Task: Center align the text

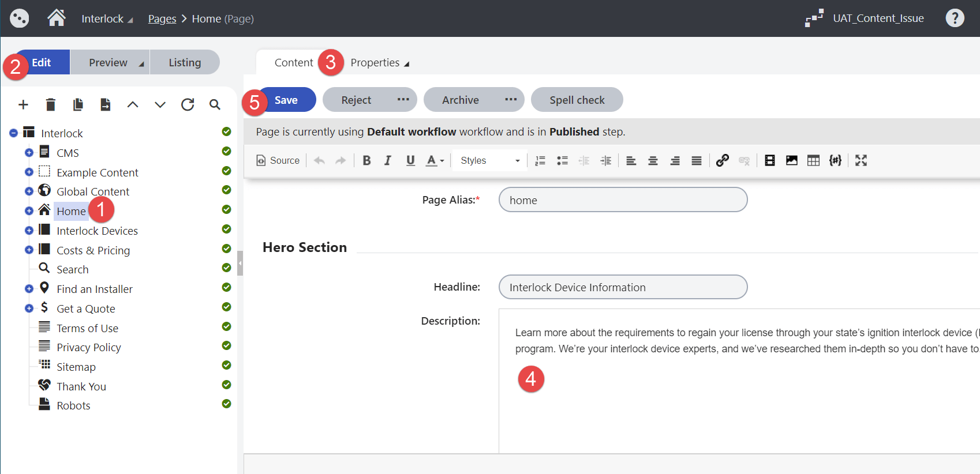Action: 653,160
